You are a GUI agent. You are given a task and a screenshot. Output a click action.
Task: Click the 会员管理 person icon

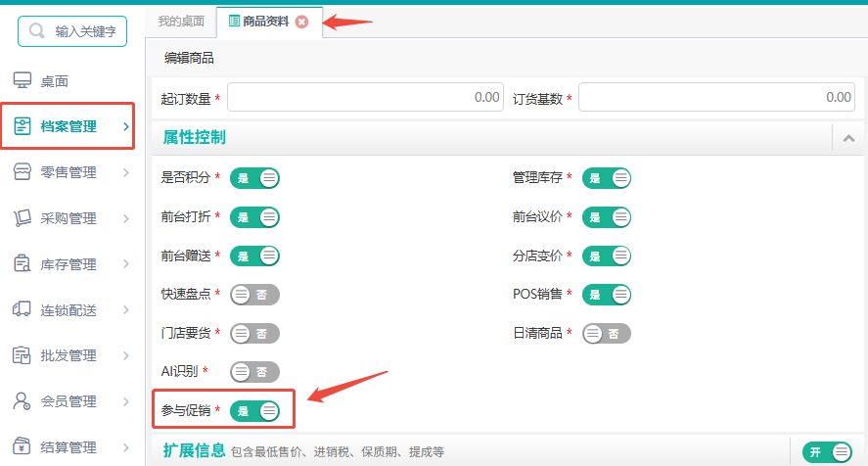pyautogui.click(x=23, y=401)
